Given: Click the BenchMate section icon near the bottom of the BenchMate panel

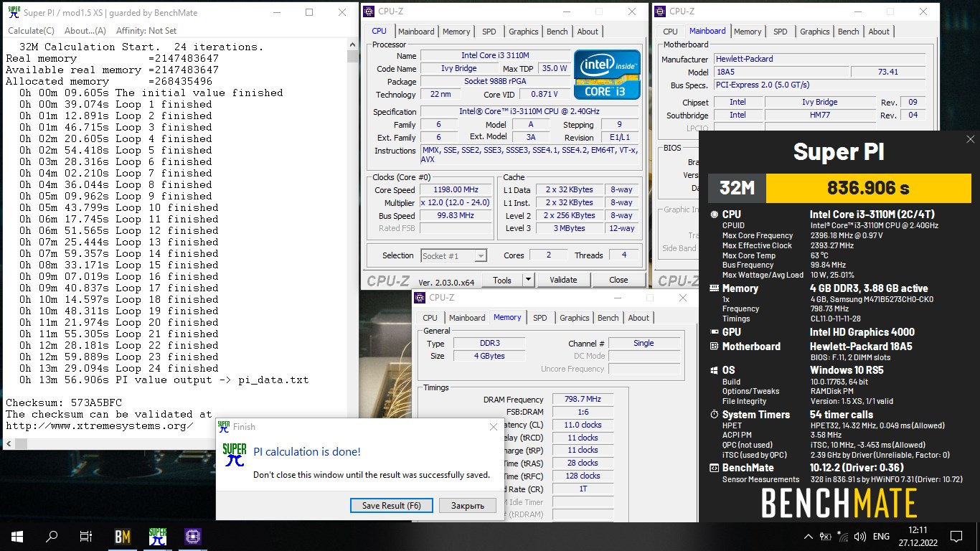Looking at the screenshot, I should pyautogui.click(x=714, y=468).
